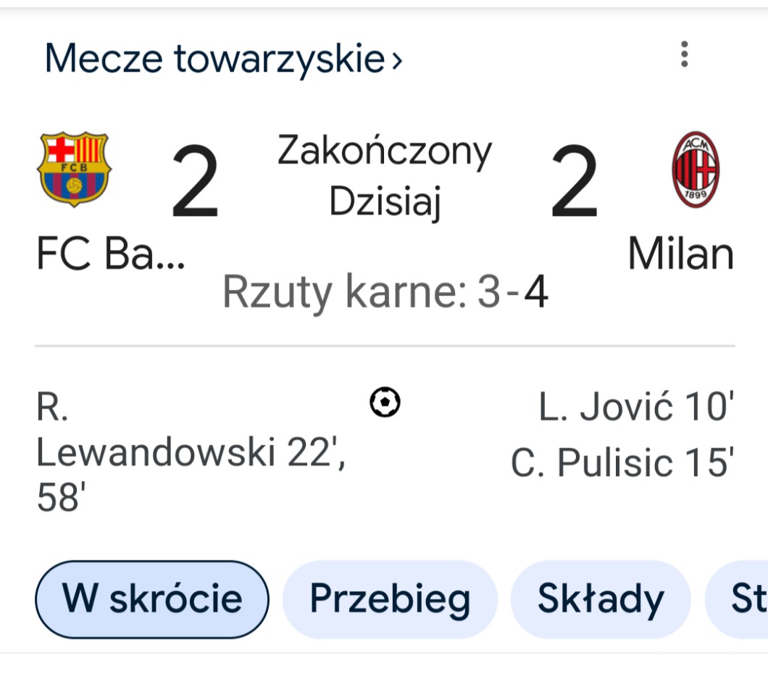Open the three-dot more options menu
The image size is (768, 700).
click(683, 55)
